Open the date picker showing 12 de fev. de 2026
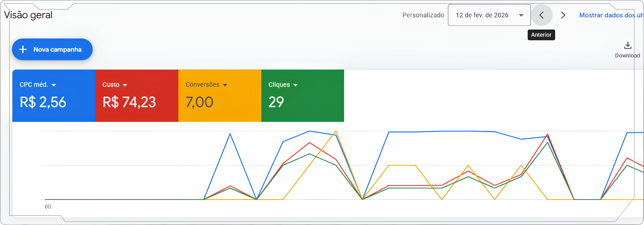The image size is (644, 225). [x=489, y=15]
